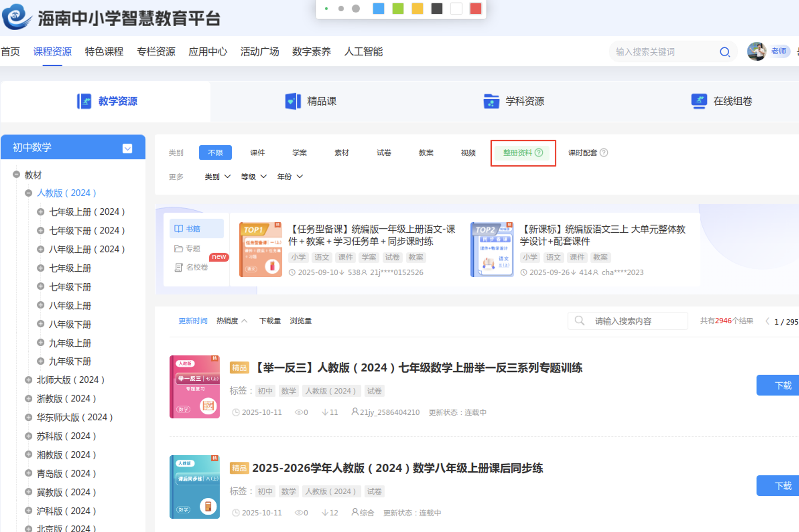Open the user avatar profile picture

click(x=756, y=52)
